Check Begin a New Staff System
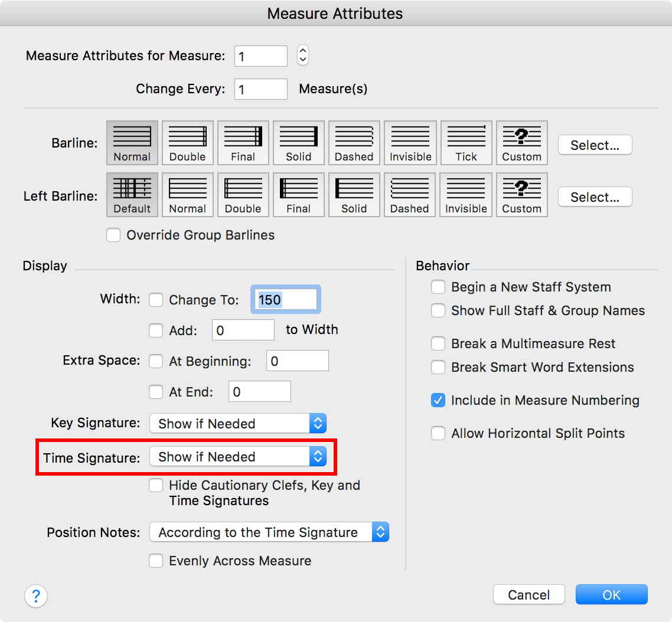This screenshot has width=672, height=622. [x=438, y=287]
